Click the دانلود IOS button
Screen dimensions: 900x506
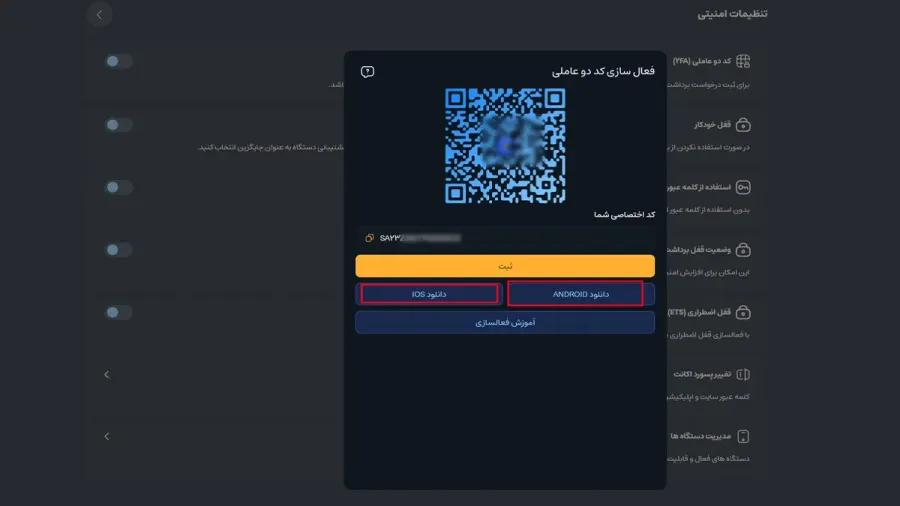click(x=429, y=294)
